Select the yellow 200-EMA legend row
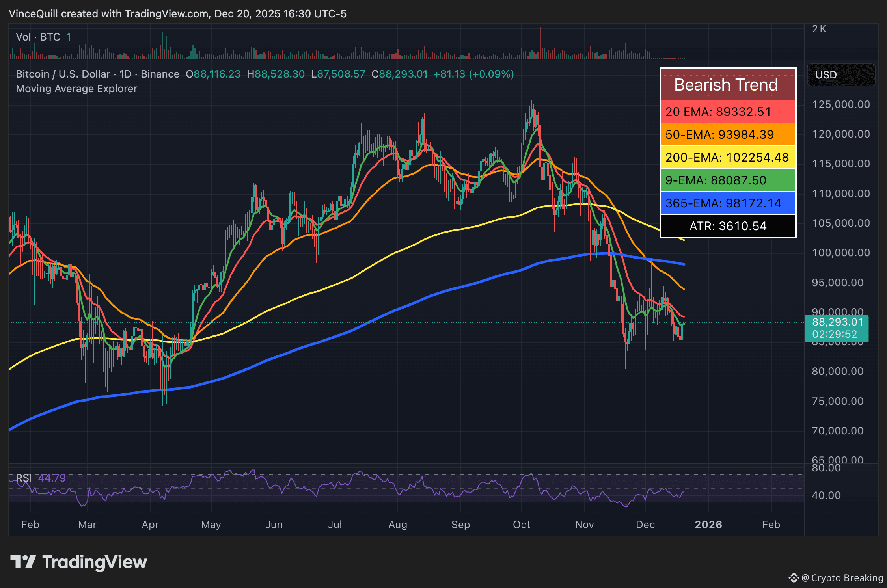 coord(727,157)
